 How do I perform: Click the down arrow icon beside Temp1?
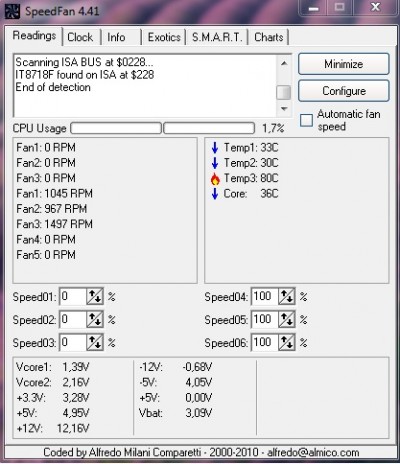coord(215,147)
